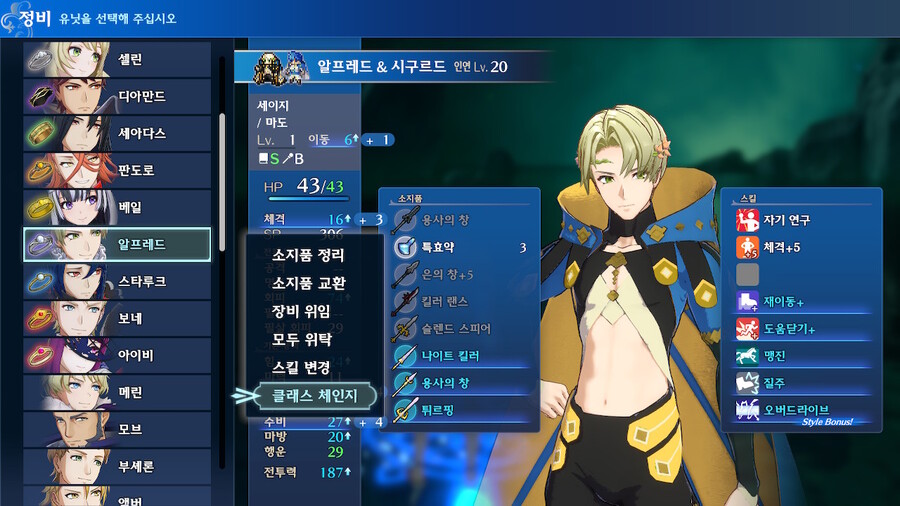The width and height of the screenshot is (900, 506).
Task: Click the 자기 연구 skill icon
Action: (x=747, y=220)
